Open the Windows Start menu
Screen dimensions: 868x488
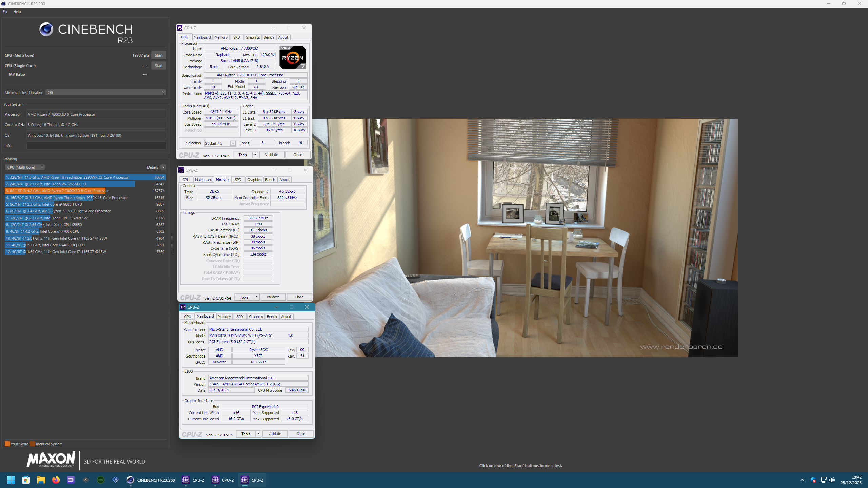click(11, 480)
